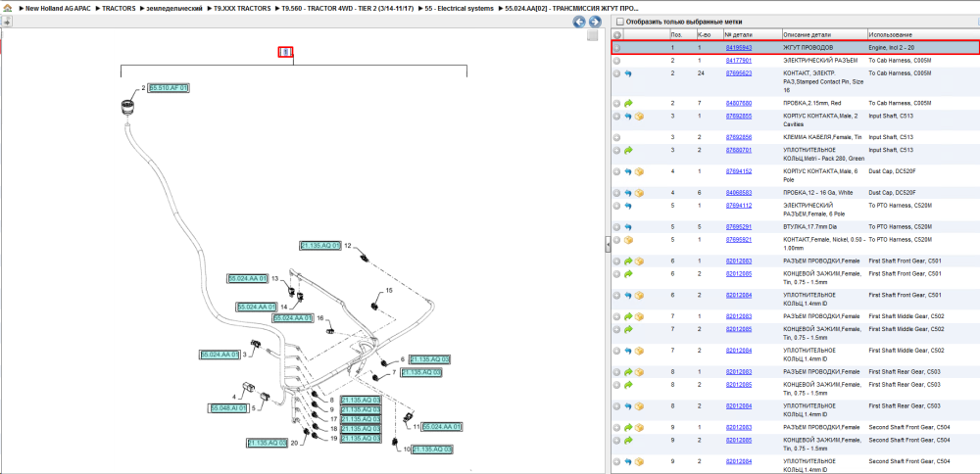Viewport: 980px width, 474px height.
Task: Click package icon for part 87694152
Action: (639, 171)
